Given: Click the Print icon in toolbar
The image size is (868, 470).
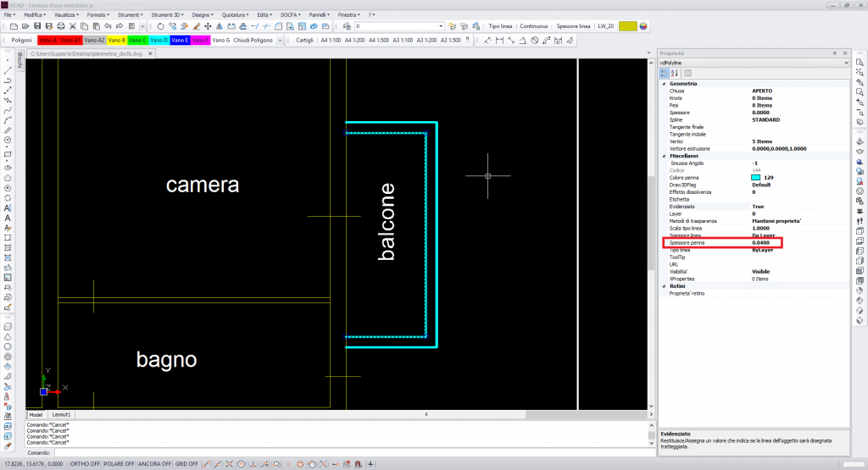Looking at the screenshot, I should tap(61, 26).
